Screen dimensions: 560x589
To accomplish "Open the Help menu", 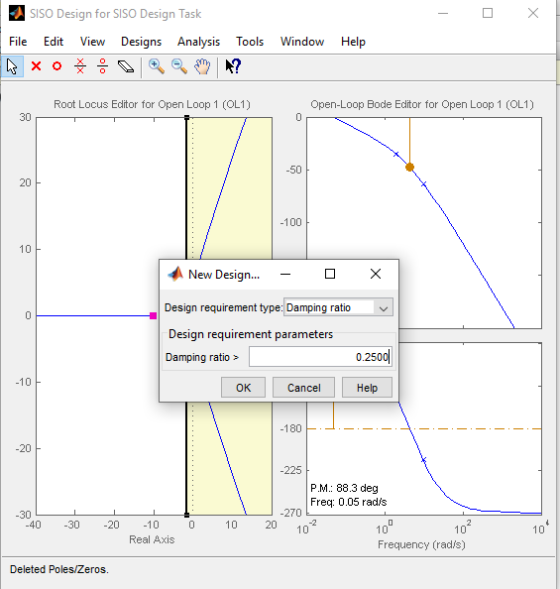I will pyautogui.click(x=353, y=42).
